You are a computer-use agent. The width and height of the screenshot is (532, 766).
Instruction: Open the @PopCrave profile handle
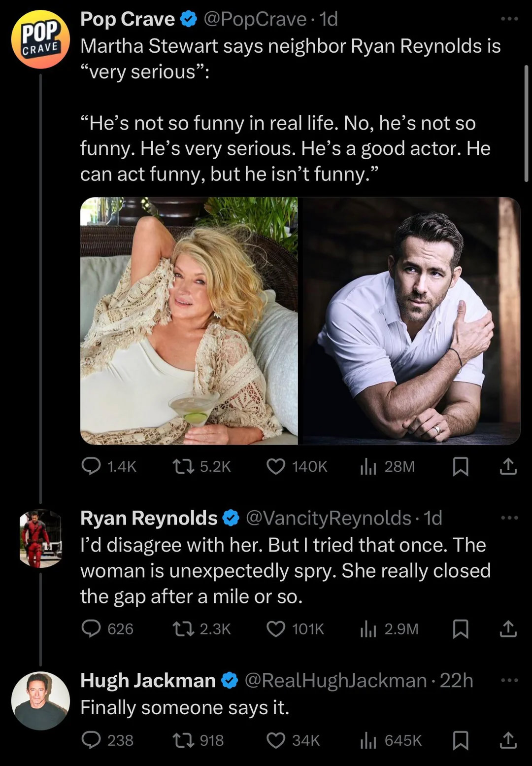click(x=255, y=19)
